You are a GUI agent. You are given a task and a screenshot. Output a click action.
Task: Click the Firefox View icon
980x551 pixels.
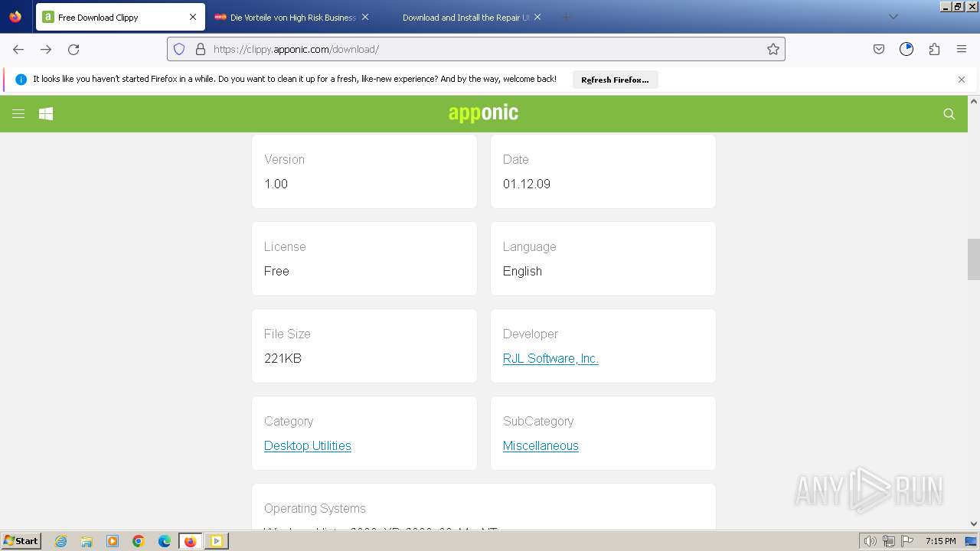click(15, 17)
